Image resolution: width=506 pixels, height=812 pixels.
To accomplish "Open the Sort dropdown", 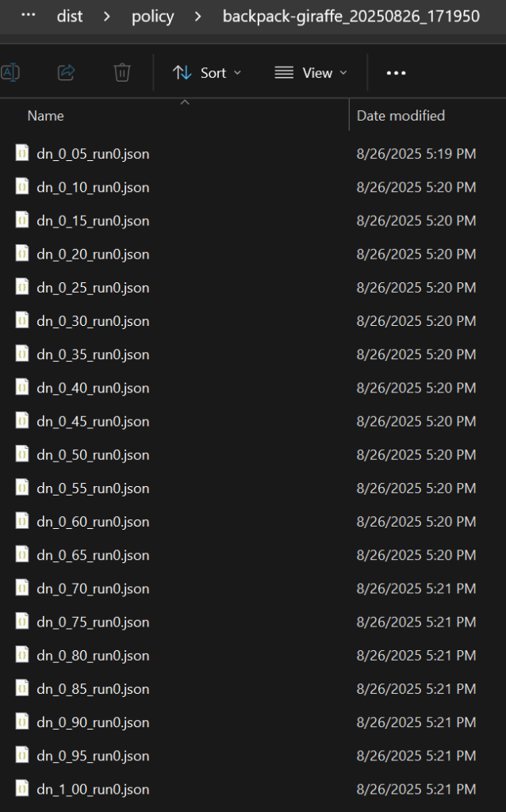I will (x=207, y=73).
